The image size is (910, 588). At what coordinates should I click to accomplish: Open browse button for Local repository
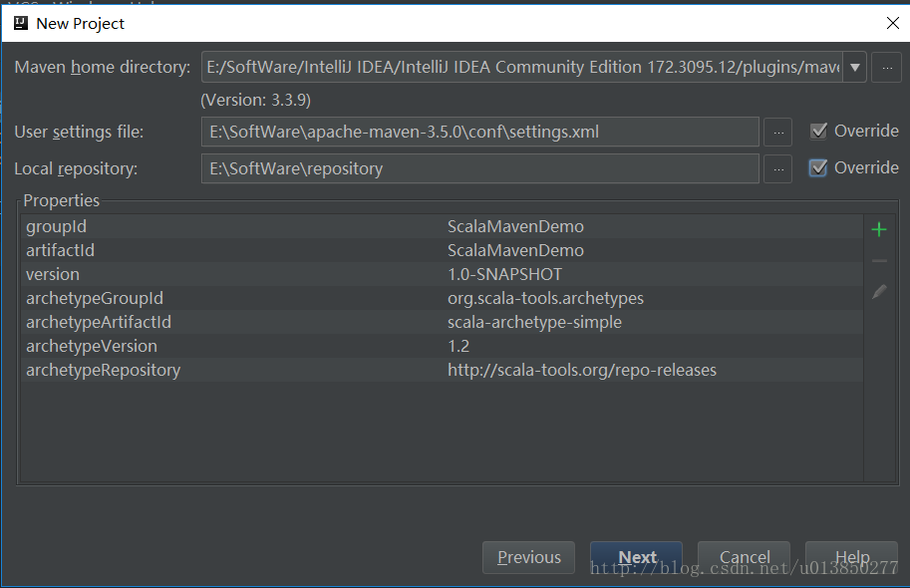pyautogui.click(x=777, y=168)
